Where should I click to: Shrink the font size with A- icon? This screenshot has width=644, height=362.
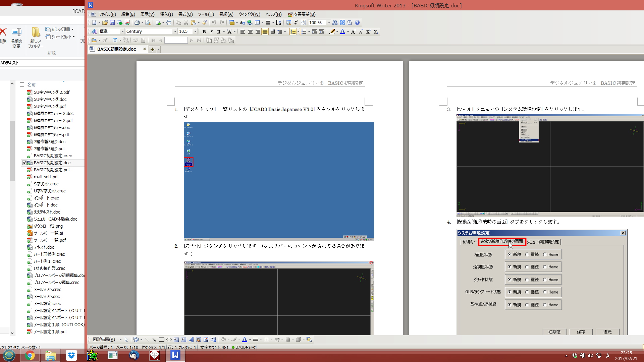click(x=361, y=32)
